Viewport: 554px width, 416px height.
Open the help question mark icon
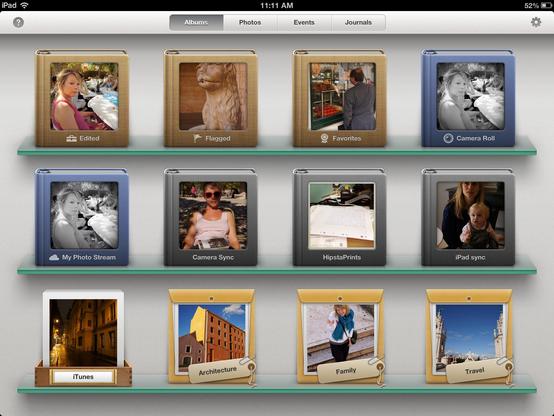click(18, 23)
